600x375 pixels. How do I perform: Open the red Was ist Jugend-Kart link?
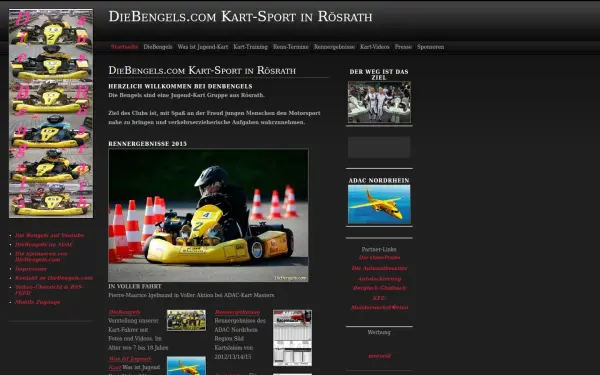click(x=130, y=363)
